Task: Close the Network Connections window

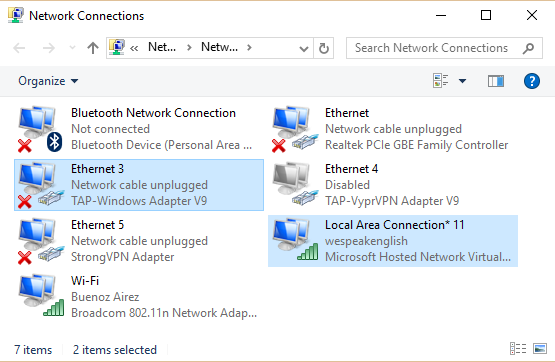Action: click(x=532, y=15)
